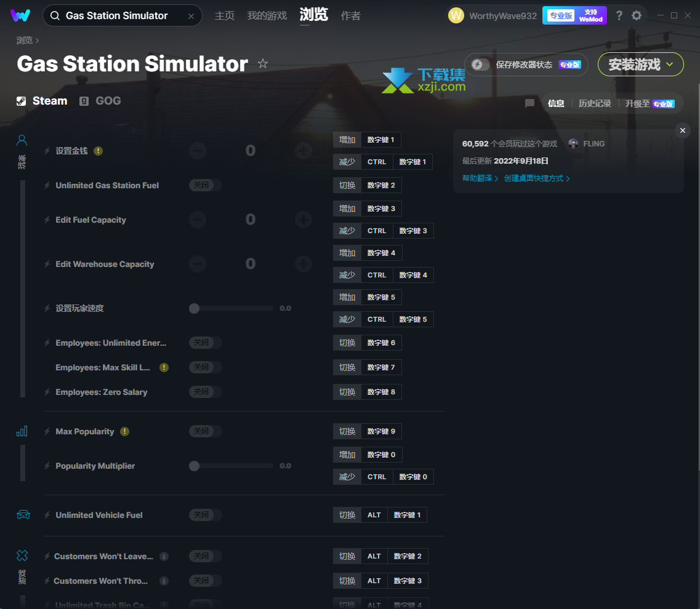Click the vertical scrollbar on the right
700x609 pixels.
[698, 277]
